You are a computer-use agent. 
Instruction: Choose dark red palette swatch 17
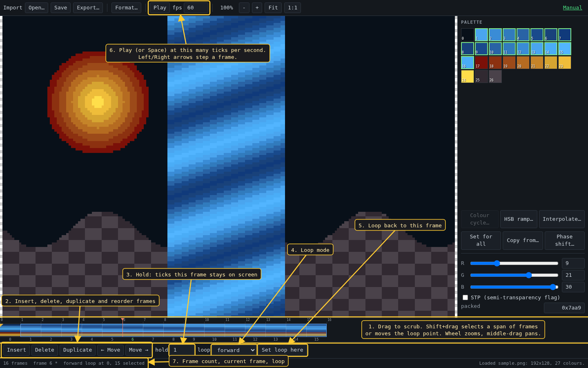click(481, 63)
